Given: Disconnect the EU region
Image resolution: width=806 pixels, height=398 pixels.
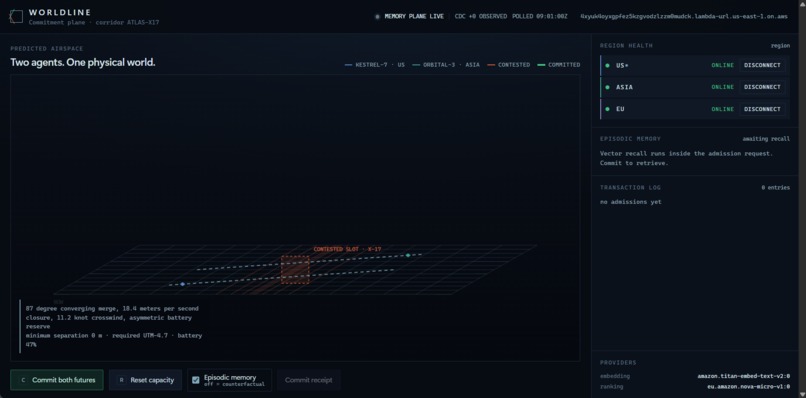Looking at the screenshot, I should click(x=762, y=109).
